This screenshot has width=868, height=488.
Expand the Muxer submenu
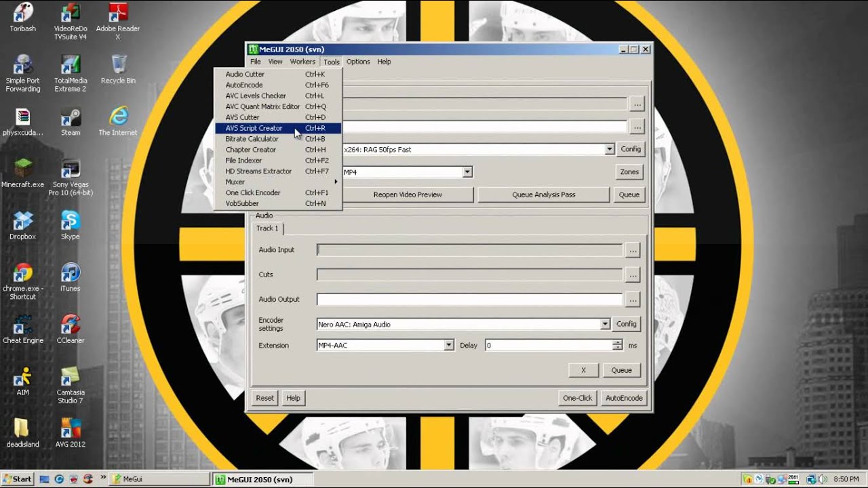(x=278, y=182)
